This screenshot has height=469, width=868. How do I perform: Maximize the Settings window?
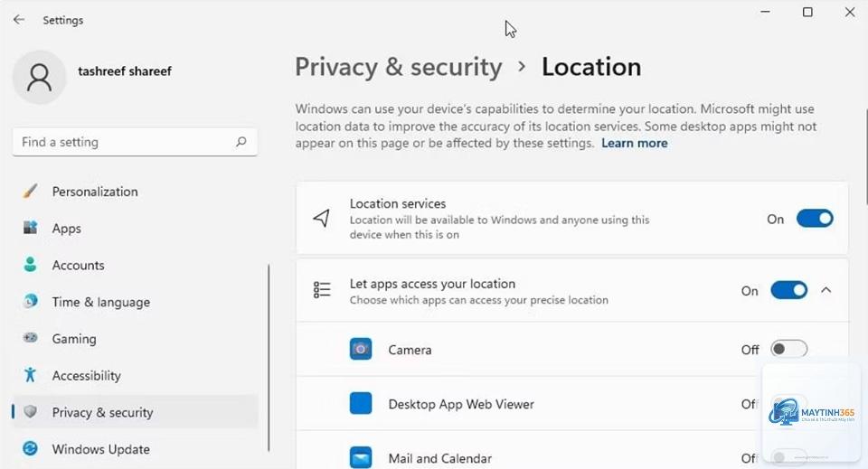pos(807,12)
